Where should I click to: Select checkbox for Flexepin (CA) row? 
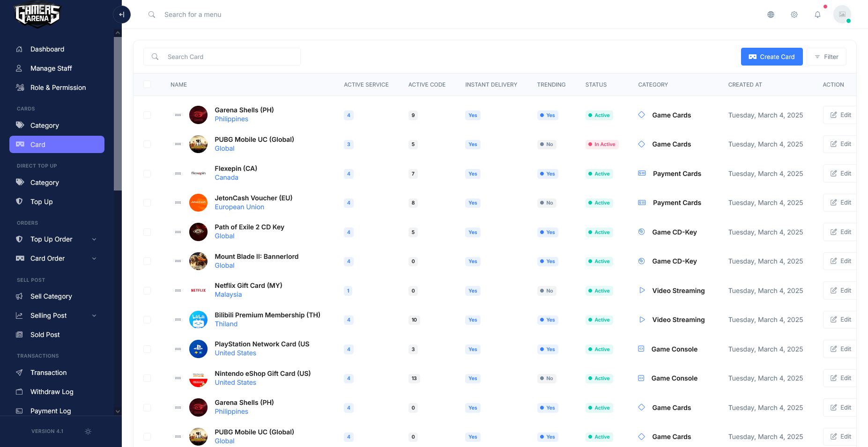coord(147,174)
